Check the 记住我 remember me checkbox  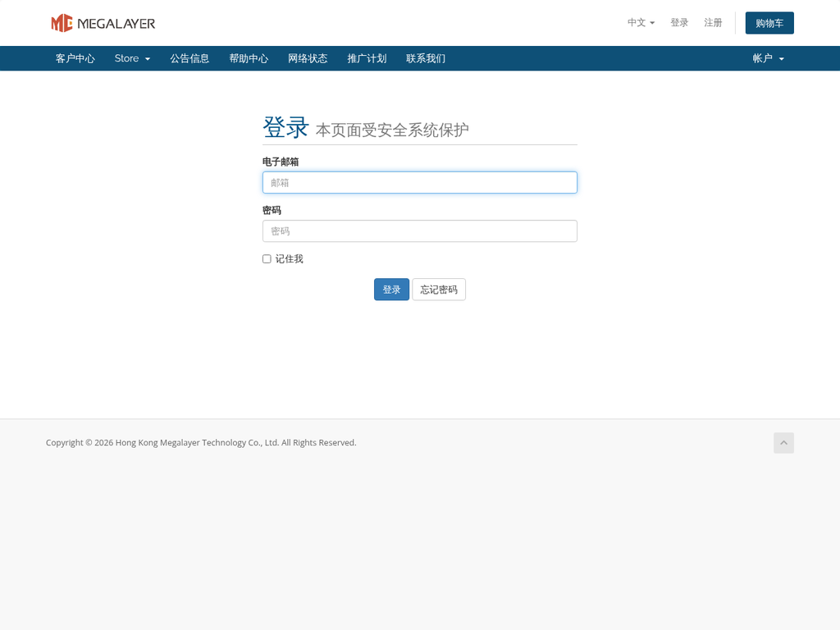pyautogui.click(x=267, y=259)
